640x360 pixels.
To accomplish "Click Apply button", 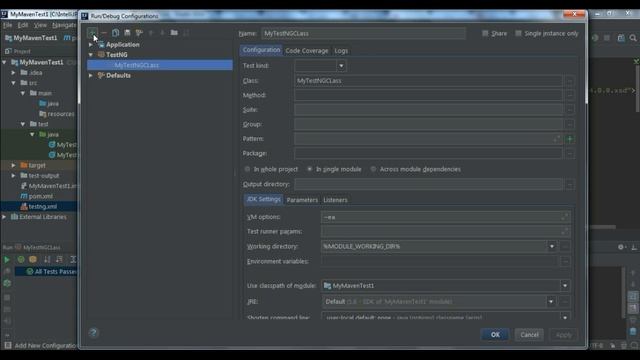I will tap(564, 335).
